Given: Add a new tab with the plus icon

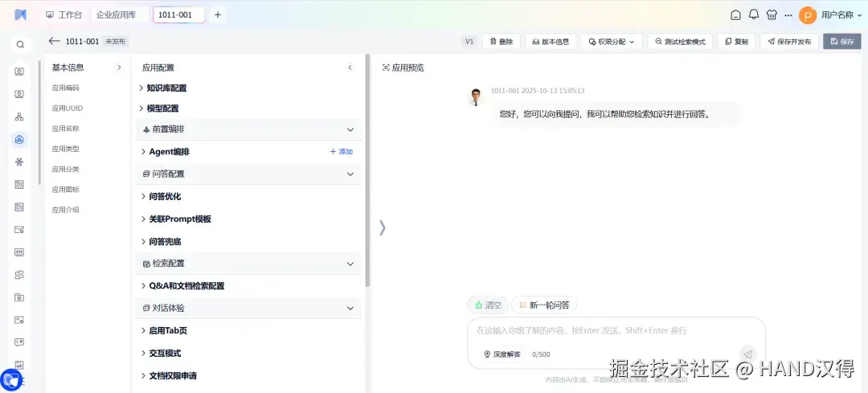Looking at the screenshot, I should pyautogui.click(x=218, y=15).
